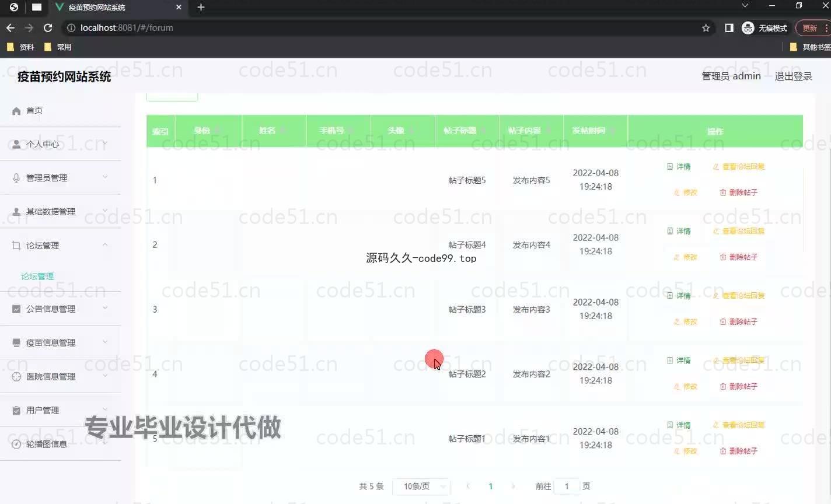Sort by the 帖子标题 column header

click(x=467, y=131)
